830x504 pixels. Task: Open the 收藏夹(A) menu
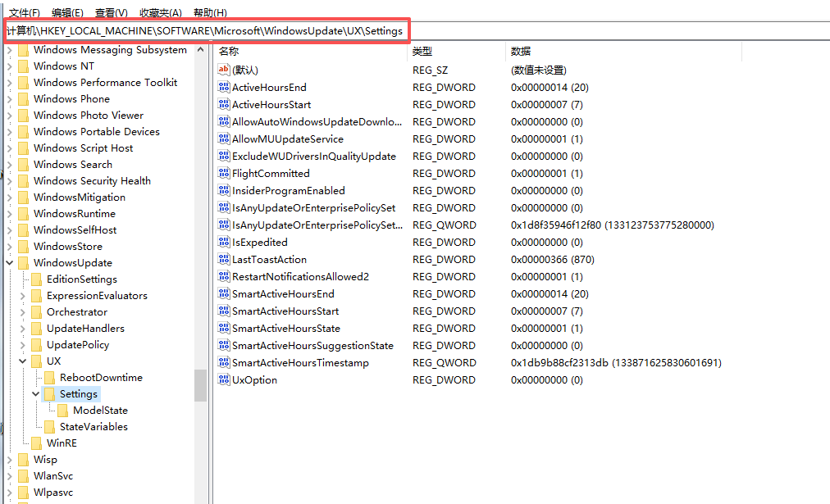161,12
